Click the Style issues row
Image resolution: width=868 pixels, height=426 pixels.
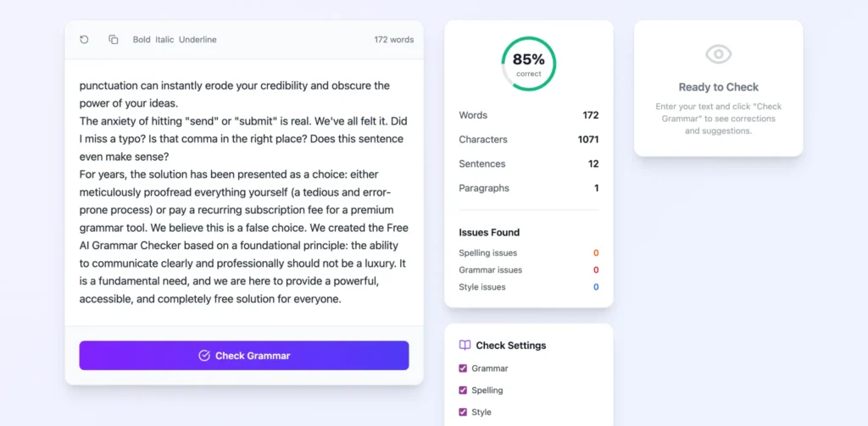tap(528, 287)
